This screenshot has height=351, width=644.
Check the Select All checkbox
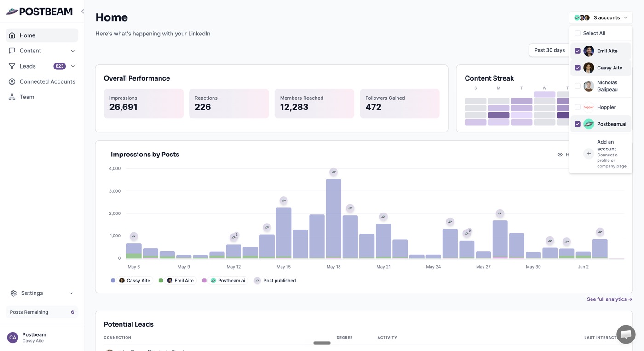[578, 33]
